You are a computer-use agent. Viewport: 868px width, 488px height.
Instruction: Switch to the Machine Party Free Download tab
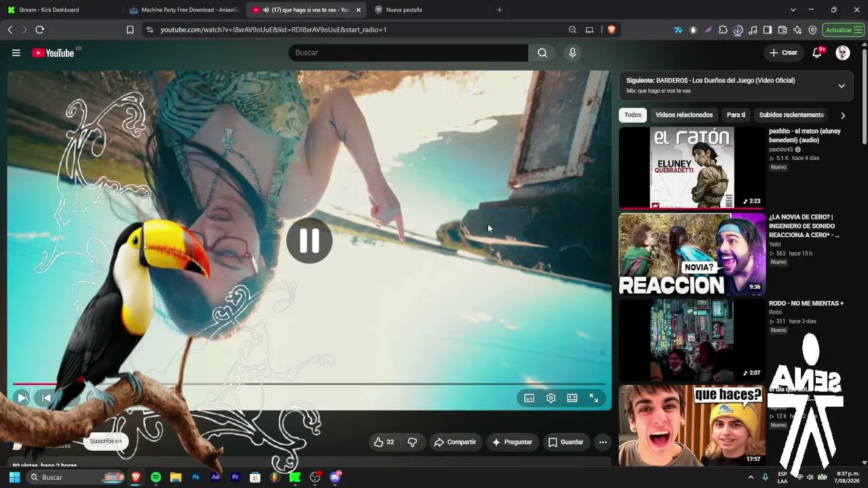pos(183,9)
